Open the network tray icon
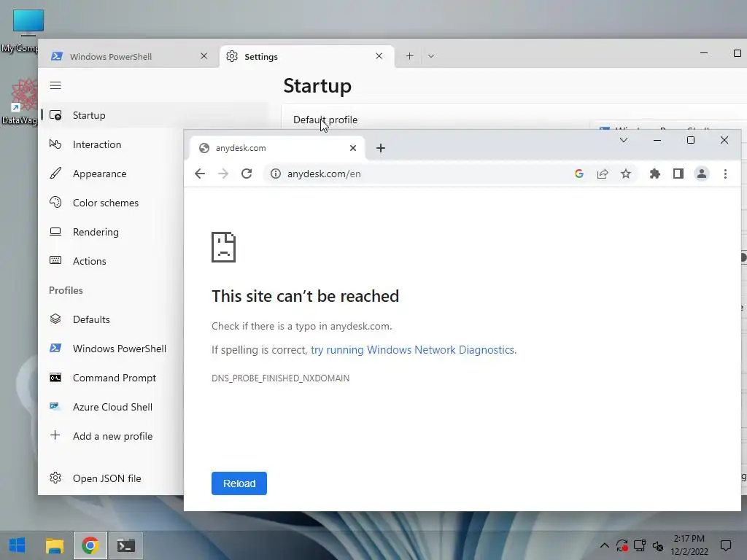Viewport: 747px width, 560px height. (x=640, y=545)
